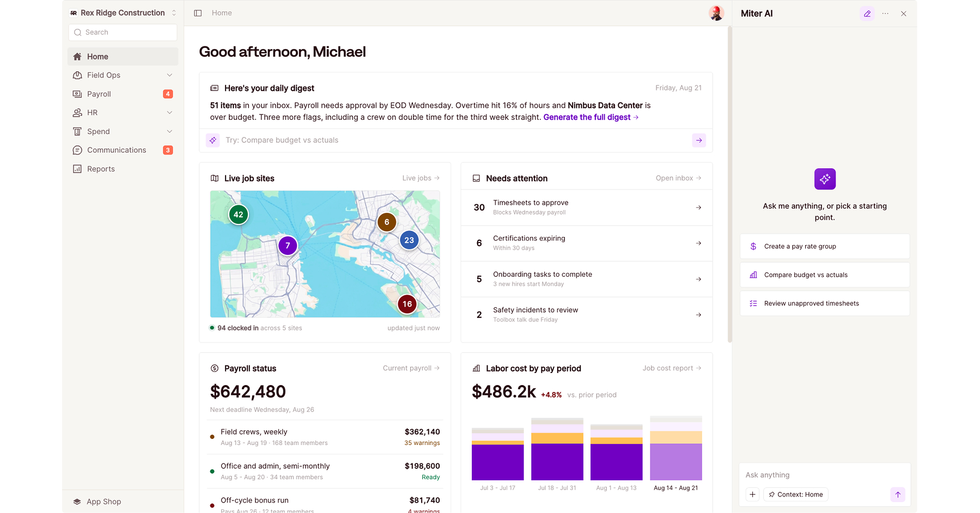The height and width of the screenshot is (513, 980).
Task: Click the 94 clocked in status
Action: (238, 328)
